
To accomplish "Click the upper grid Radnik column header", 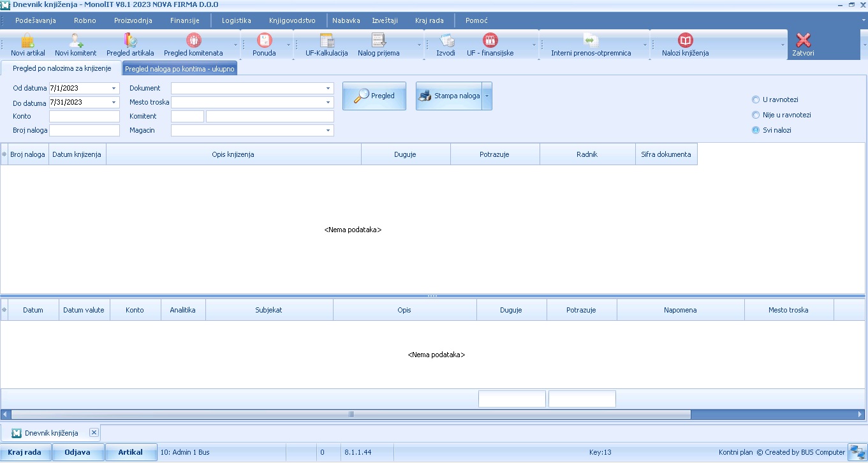I will coord(587,154).
